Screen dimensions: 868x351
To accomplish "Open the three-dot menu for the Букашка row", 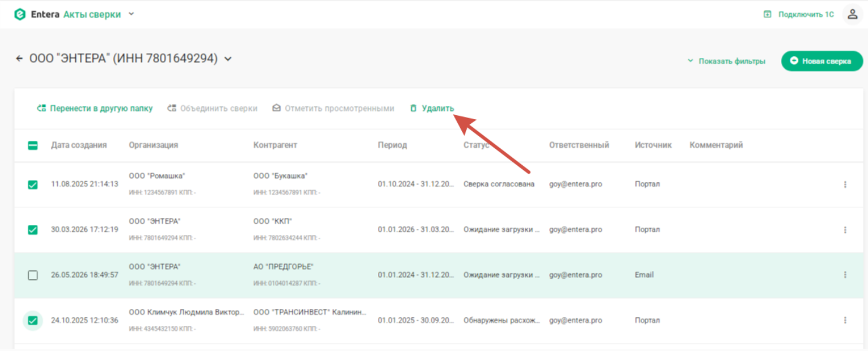I will click(845, 185).
